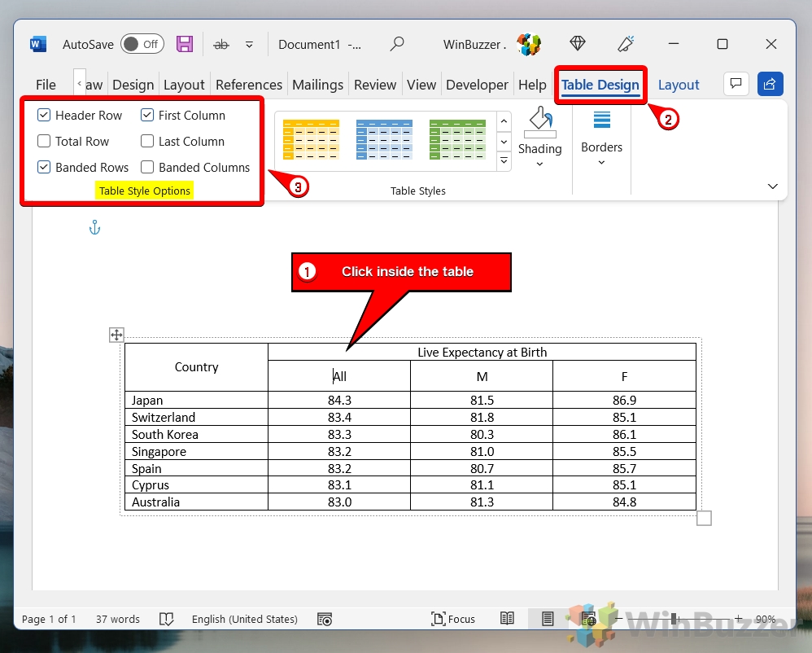Viewport: 812px width, 653px height.
Task: Click the 37 words count
Action: pyautogui.click(x=117, y=619)
